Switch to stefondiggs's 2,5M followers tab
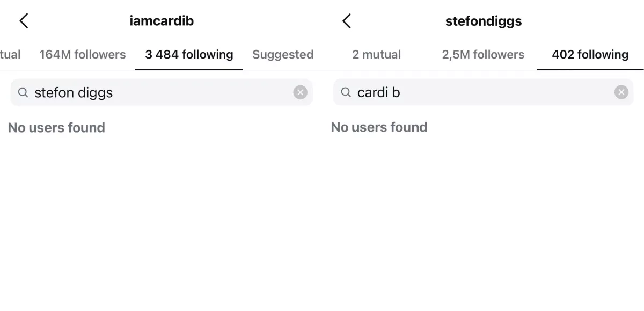 [x=482, y=54]
